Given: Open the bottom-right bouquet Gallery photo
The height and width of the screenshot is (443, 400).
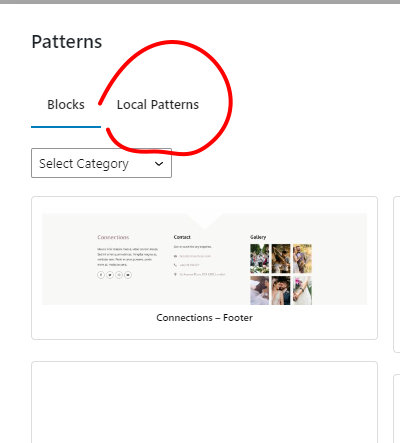Looking at the screenshot, I should click(x=302, y=290).
